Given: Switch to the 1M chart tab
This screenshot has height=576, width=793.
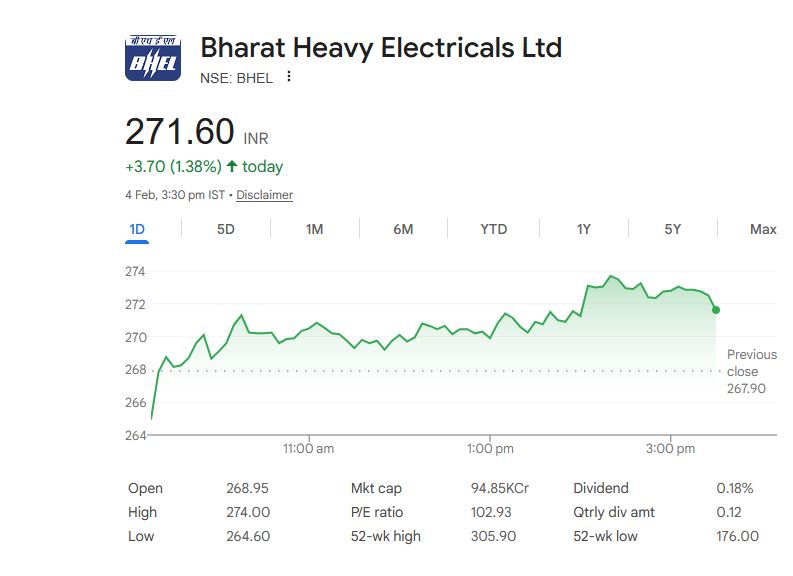Looking at the screenshot, I should click(314, 229).
